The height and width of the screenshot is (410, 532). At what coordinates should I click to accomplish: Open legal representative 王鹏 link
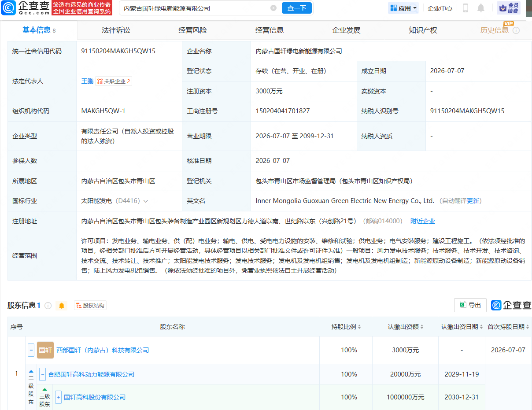pos(87,81)
